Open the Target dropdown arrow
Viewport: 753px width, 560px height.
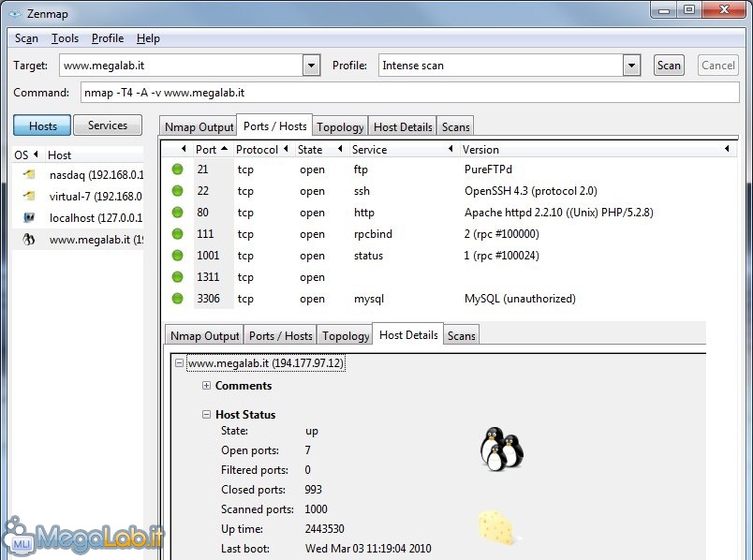pos(311,66)
